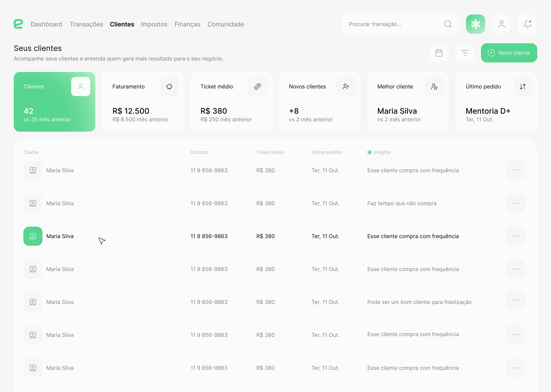Image resolution: width=551 pixels, height=392 pixels.
Task: Select the Clientes tab
Action: [122, 24]
